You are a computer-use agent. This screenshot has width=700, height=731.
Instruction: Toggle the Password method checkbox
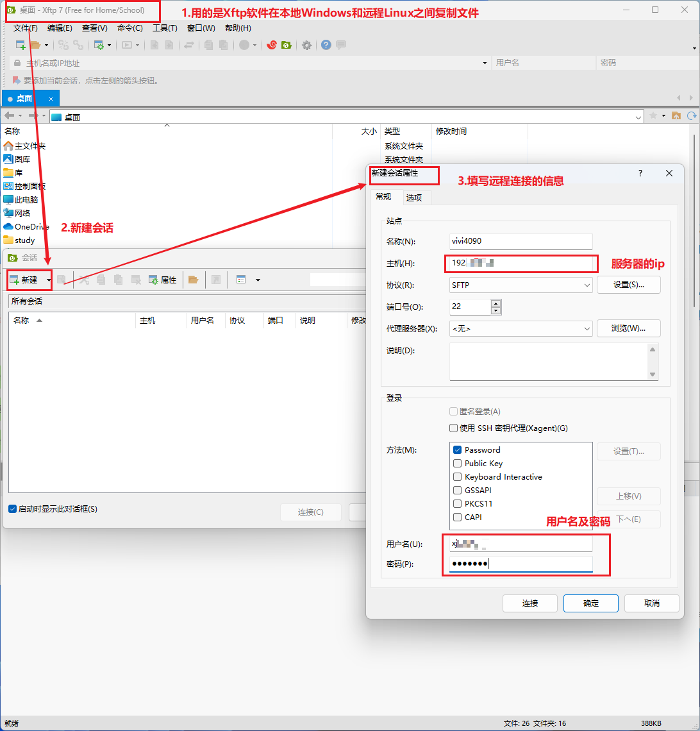pos(457,450)
